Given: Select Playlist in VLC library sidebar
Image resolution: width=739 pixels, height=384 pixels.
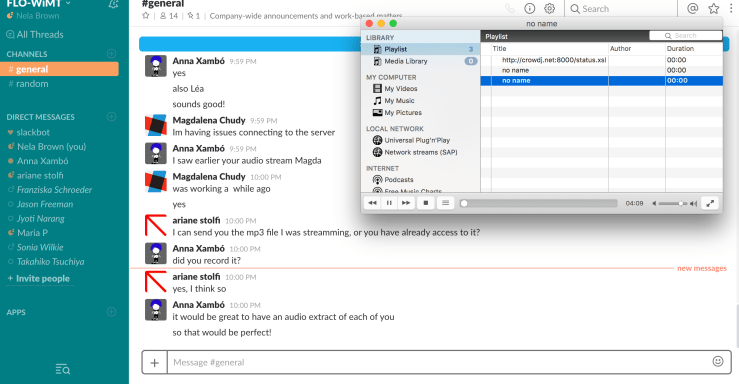Looking at the screenshot, I should pyautogui.click(x=420, y=49).
